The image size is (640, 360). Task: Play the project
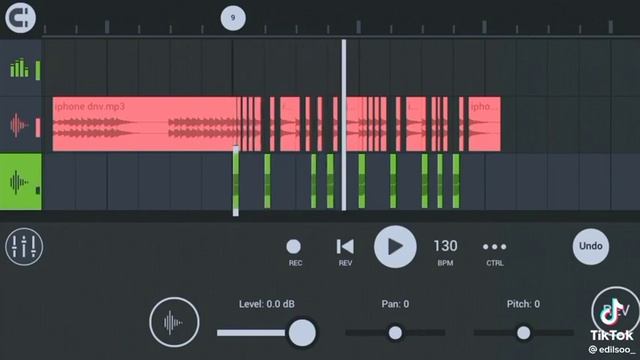[x=395, y=247]
